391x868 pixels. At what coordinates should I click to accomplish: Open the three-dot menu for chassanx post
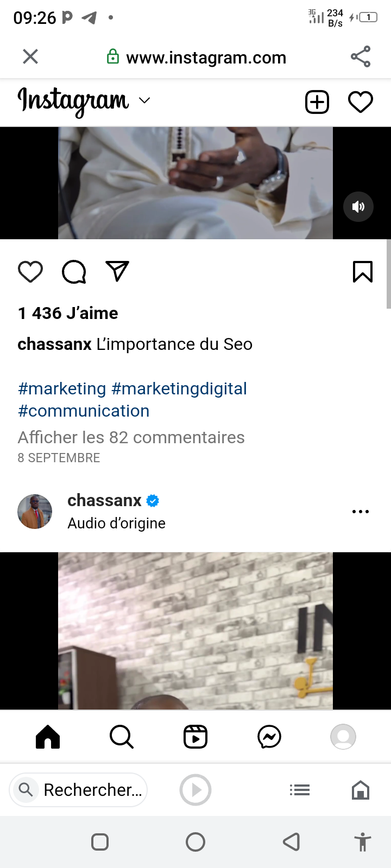click(361, 512)
